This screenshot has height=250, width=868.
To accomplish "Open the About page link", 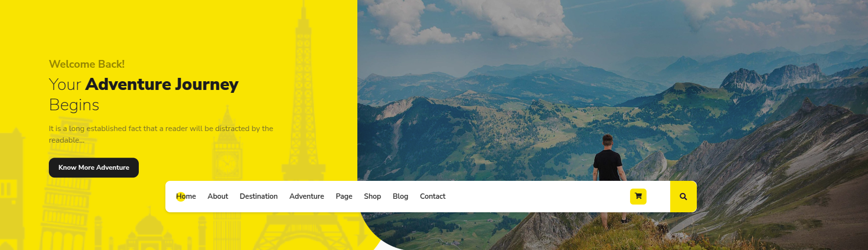I will pos(218,196).
